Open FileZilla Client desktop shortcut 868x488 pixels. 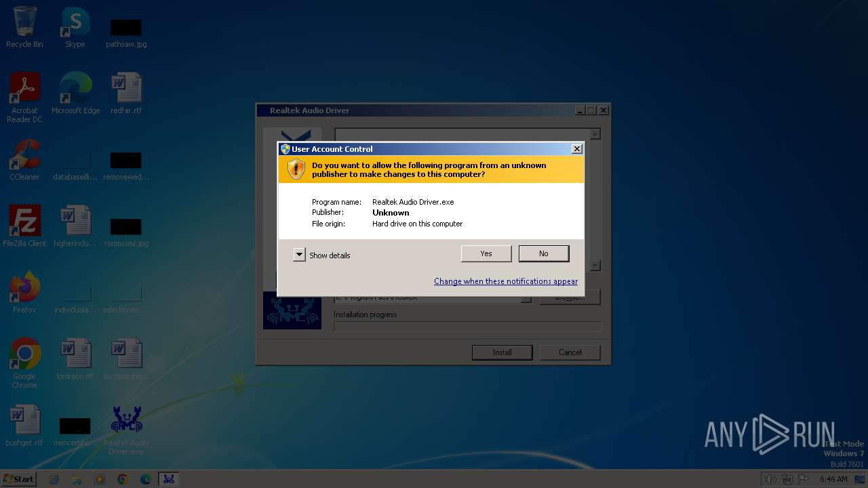24,226
